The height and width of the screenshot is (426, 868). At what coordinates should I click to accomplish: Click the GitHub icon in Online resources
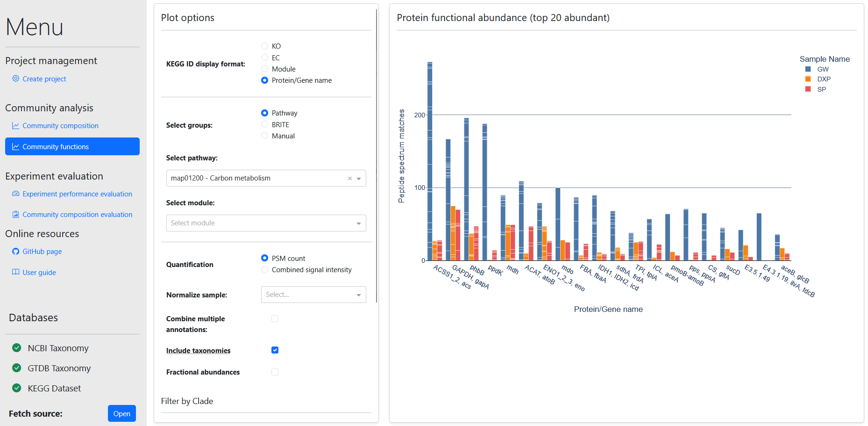[x=16, y=252]
